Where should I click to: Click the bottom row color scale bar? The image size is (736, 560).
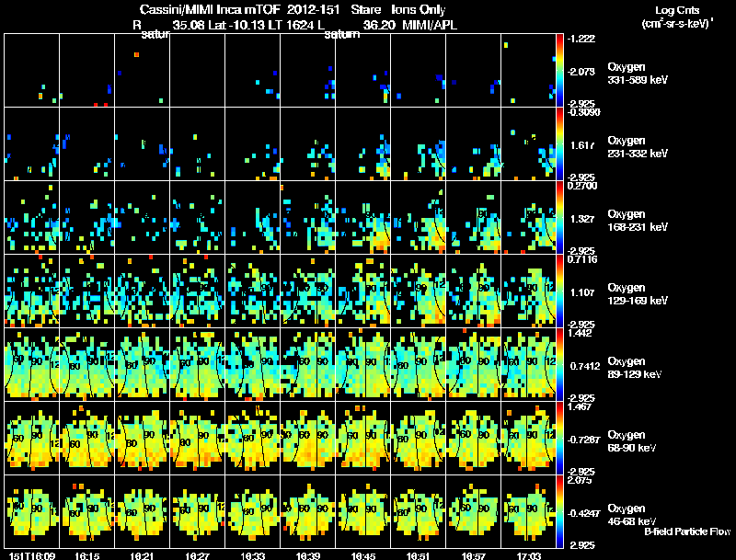(x=559, y=511)
